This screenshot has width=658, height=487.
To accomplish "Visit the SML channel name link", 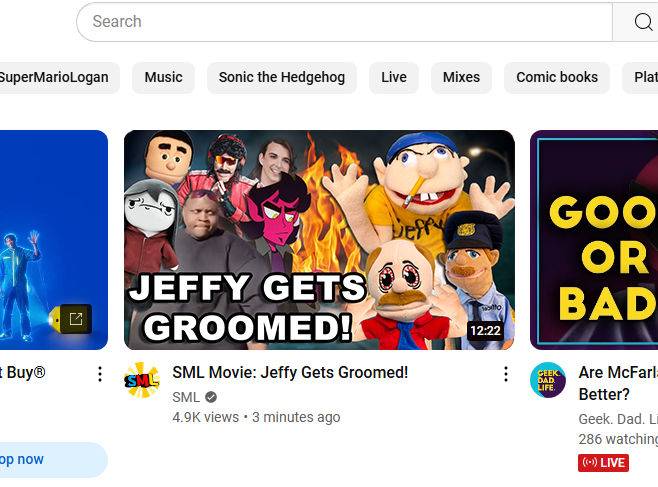I will 186,397.
